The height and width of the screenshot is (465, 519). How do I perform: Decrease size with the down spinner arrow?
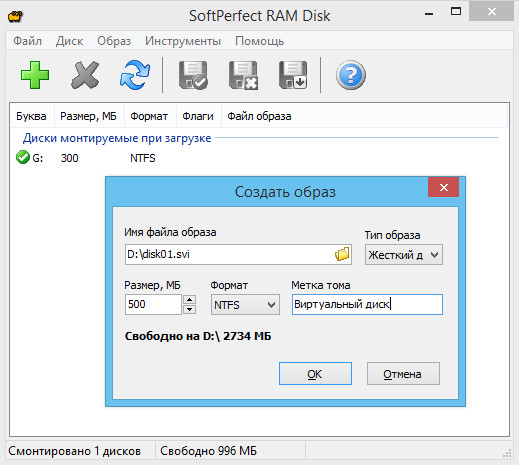(189, 310)
